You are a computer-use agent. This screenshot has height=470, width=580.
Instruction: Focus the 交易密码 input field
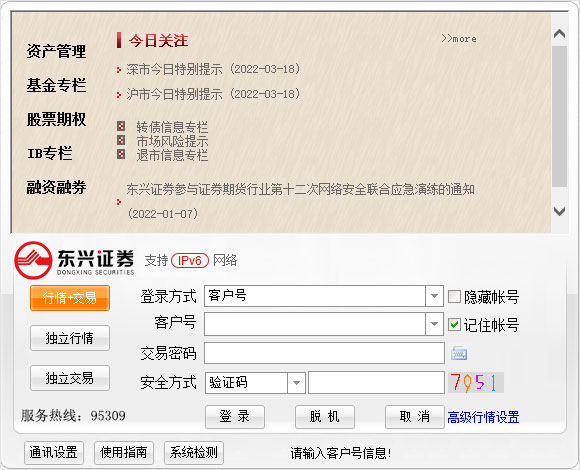[324, 353]
